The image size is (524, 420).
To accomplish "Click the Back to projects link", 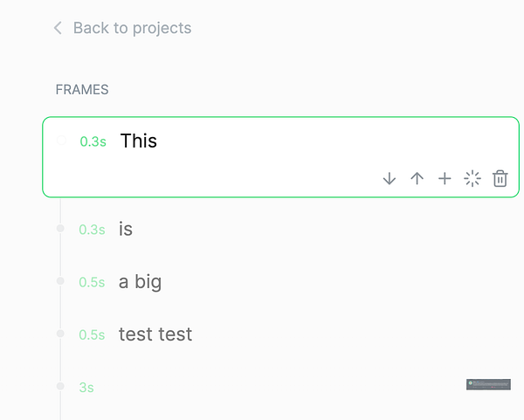I will click(132, 28).
